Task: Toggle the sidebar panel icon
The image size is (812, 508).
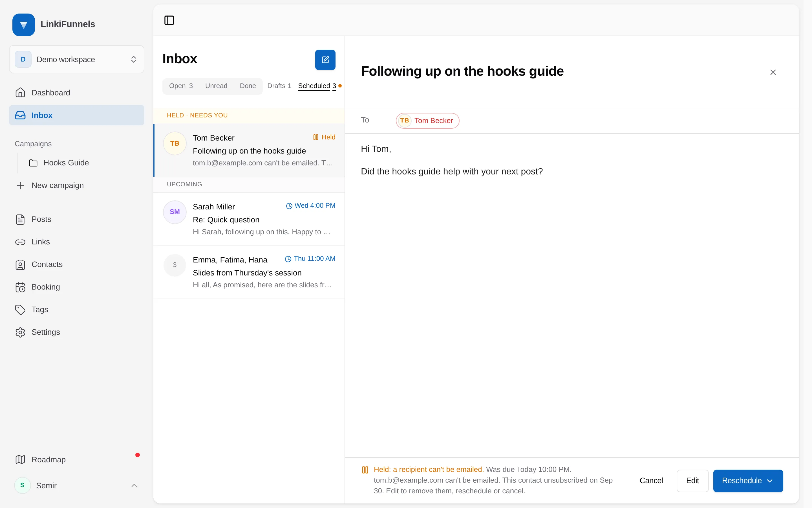Action: pyautogui.click(x=169, y=21)
